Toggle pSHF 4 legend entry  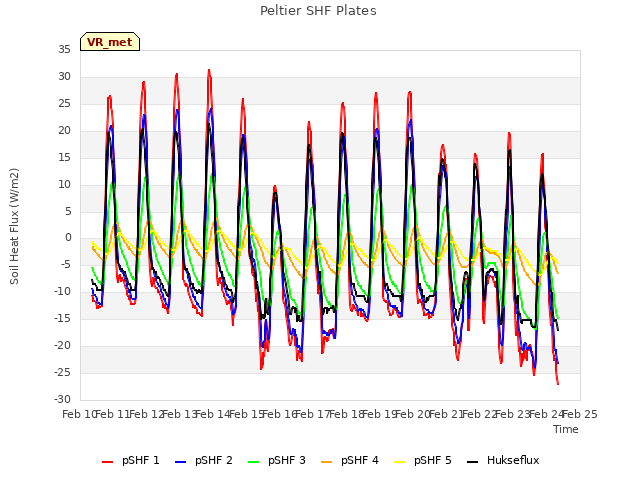350,460
